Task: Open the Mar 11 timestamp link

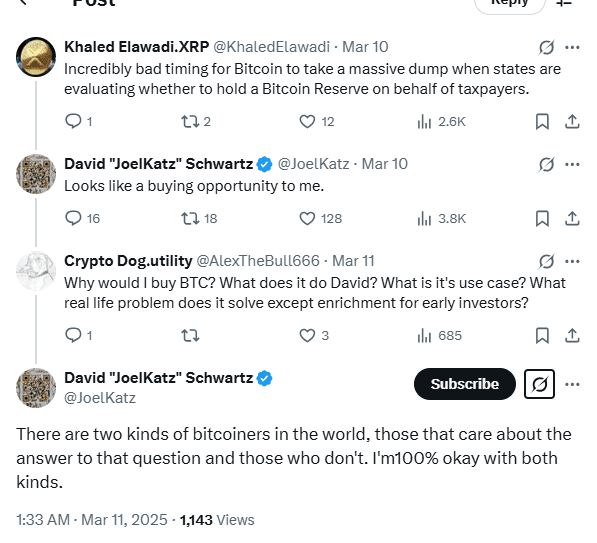Action: pos(353,261)
